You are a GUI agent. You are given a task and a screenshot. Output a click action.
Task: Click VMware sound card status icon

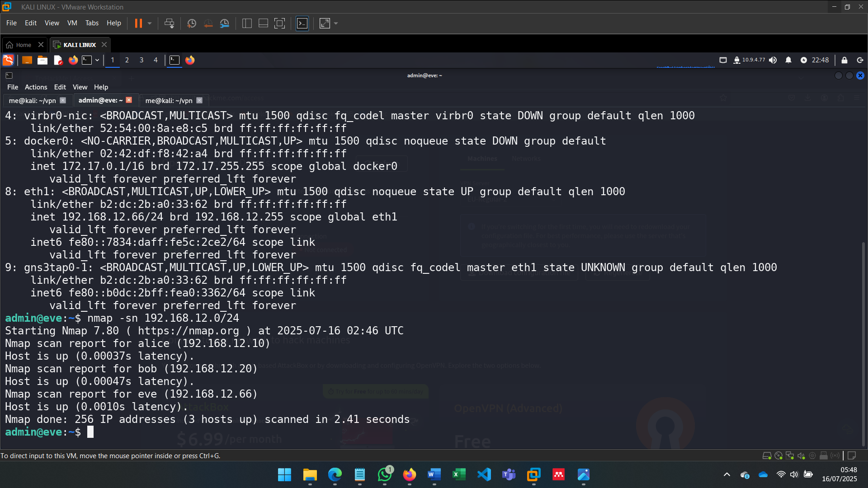coord(801,456)
